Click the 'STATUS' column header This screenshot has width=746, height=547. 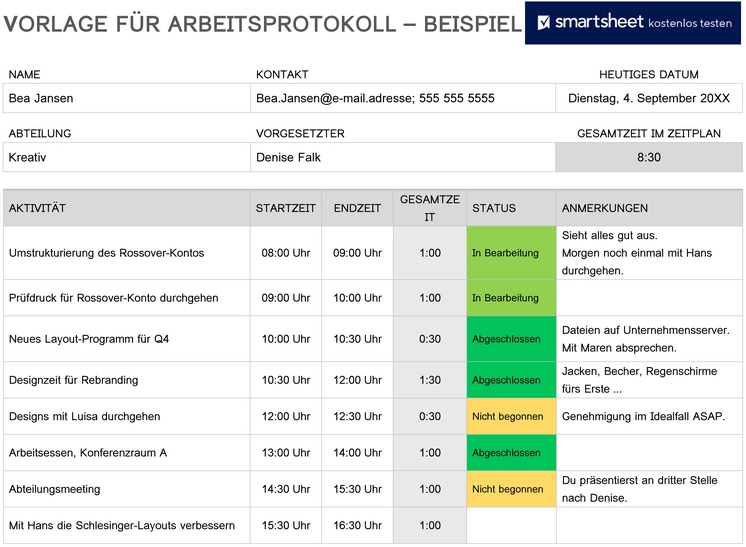click(511, 208)
